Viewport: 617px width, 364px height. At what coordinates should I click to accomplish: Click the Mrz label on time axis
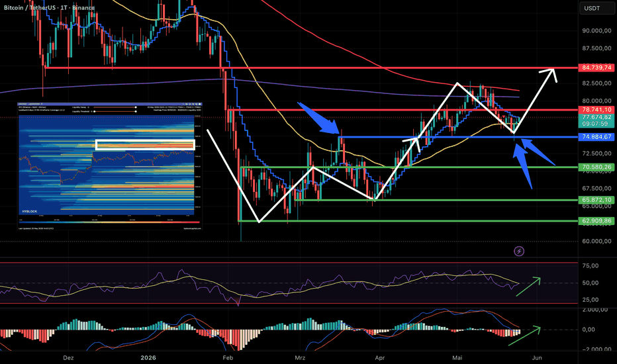click(x=300, y=357)
